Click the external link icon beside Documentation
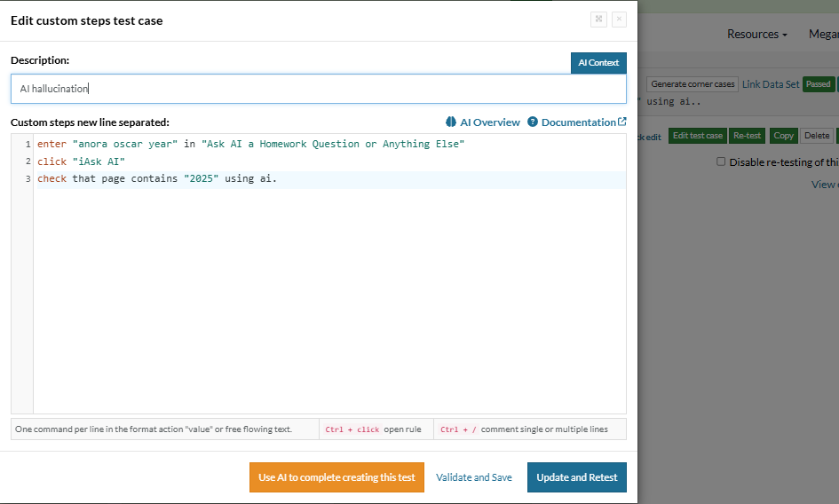Viewport: 839px width, 504px height. [622, 122]
